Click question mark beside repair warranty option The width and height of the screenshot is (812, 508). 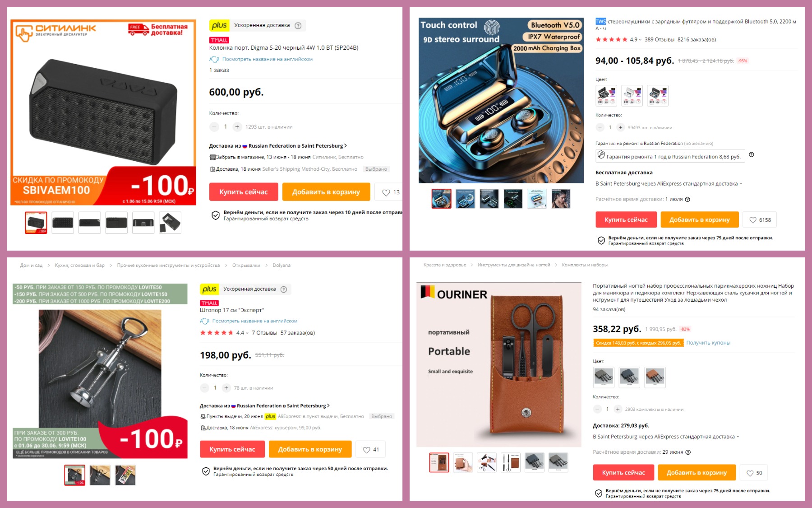point(752,155)
